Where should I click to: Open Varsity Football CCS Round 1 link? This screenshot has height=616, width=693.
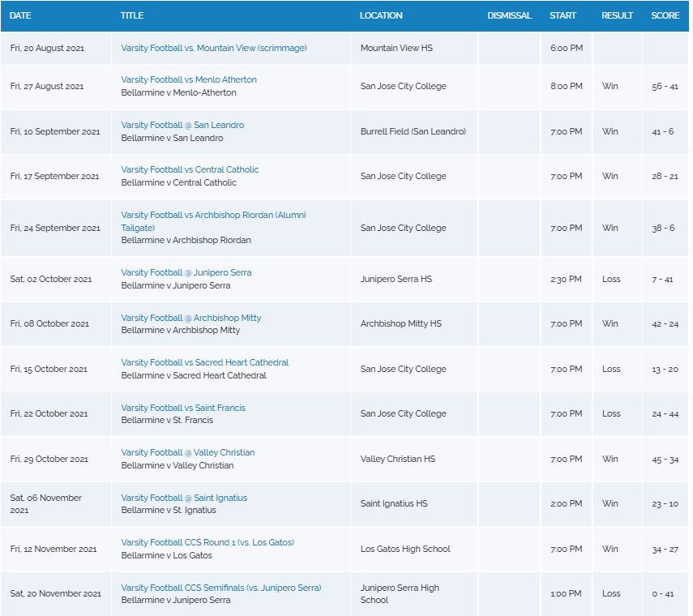[207, 542]
